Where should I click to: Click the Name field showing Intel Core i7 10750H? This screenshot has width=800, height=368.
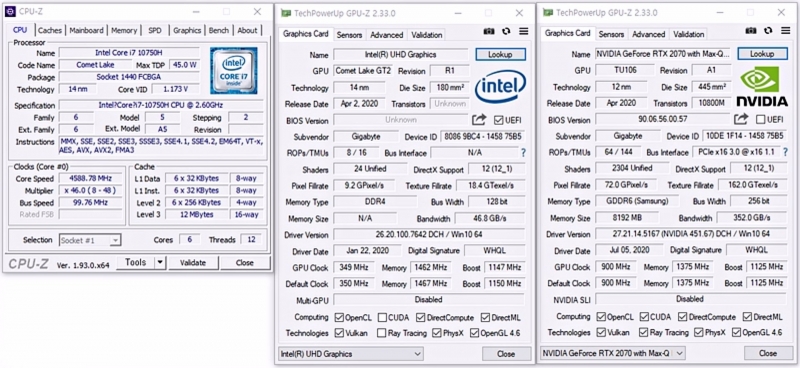click(129, 53)
